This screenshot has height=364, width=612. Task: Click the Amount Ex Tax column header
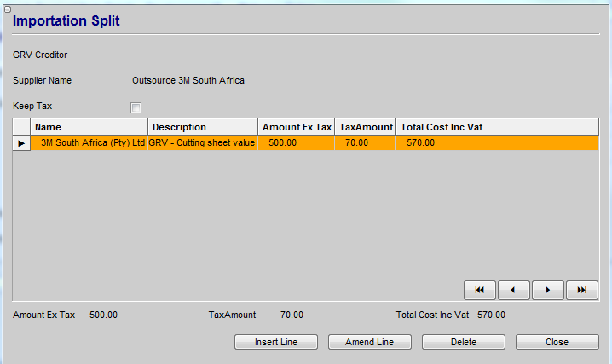click(x=296, y=127)
